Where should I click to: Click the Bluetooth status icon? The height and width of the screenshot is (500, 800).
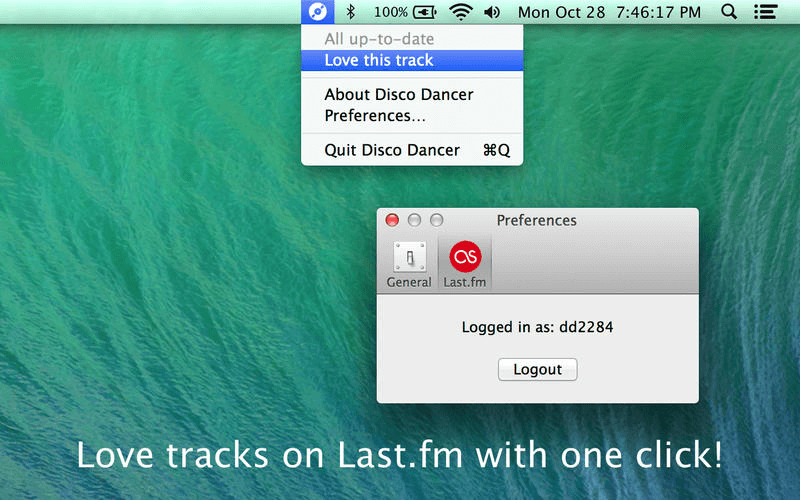pyautogui.click(x=351, y=12)
